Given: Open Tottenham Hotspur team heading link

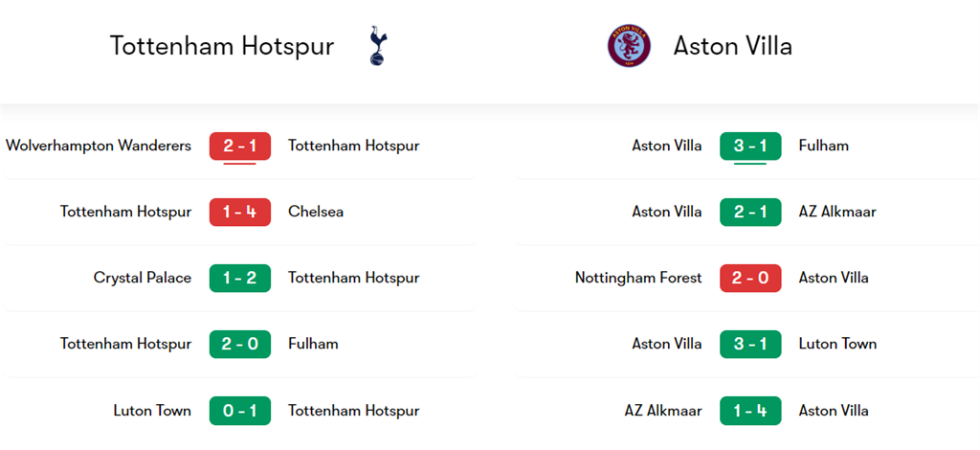Looking at the screenshot, I should point(222,46).
